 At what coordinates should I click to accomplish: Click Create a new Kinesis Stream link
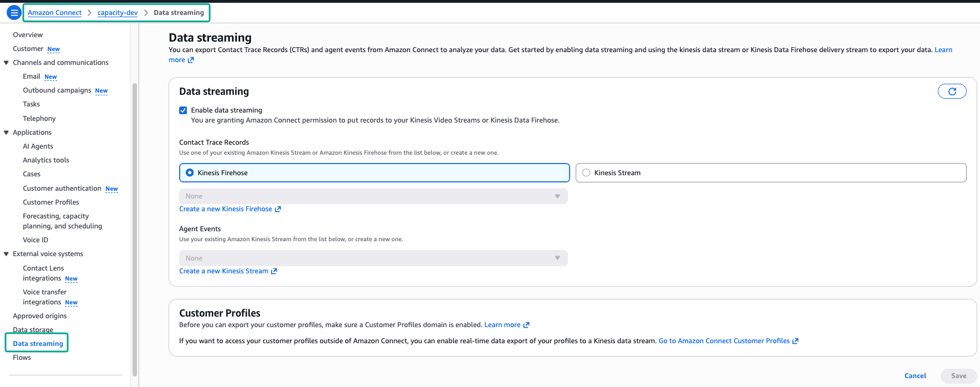(x=224, y=271)
